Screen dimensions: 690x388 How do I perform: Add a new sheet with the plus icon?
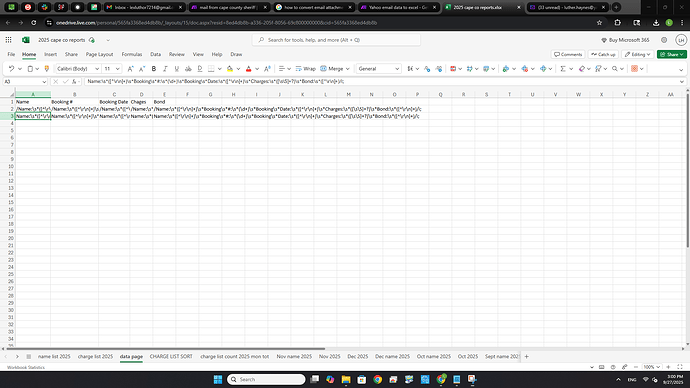(x=526, y=356)
